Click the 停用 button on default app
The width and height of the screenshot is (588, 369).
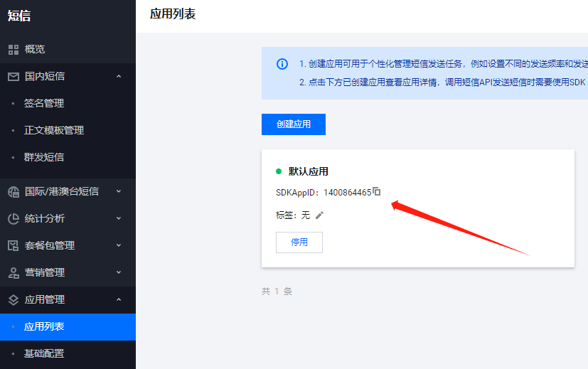point(299,242)
